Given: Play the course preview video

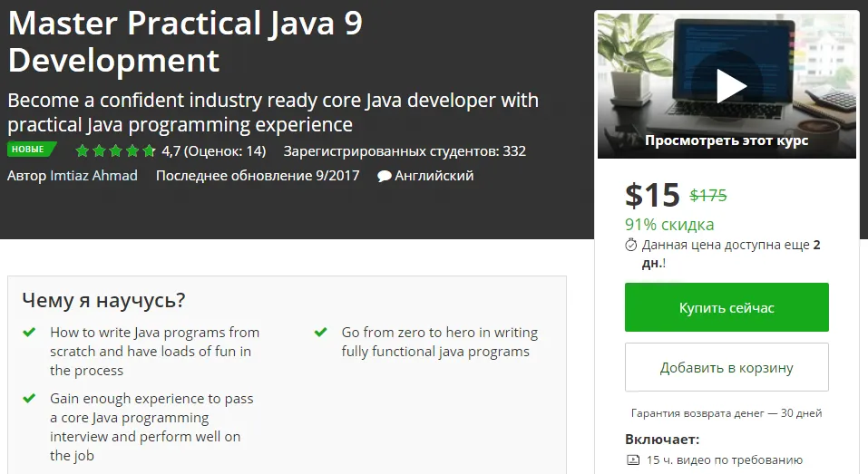Looking at the screenshot, I should (x=730, y=87).
